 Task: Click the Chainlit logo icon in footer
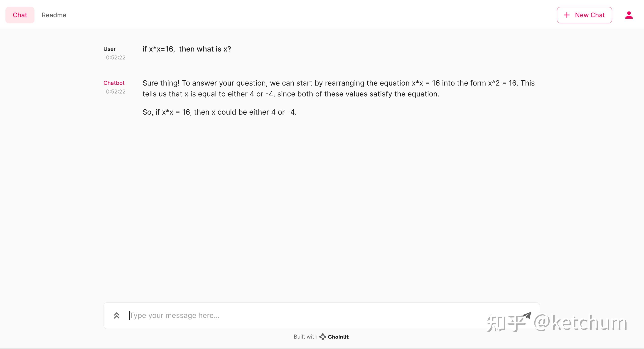pyautogui.click(x=322, y=337)
